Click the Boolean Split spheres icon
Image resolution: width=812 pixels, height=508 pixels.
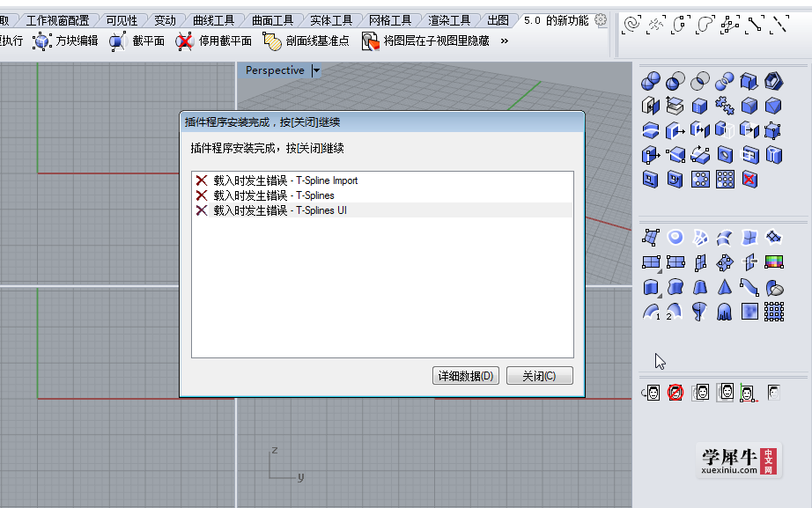point(725,81)
